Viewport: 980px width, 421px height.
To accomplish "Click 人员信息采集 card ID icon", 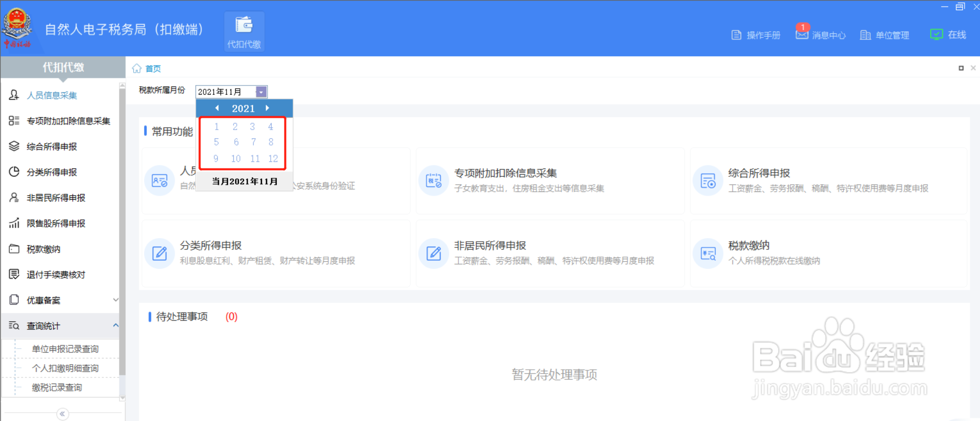I will [x=159, y=181].
